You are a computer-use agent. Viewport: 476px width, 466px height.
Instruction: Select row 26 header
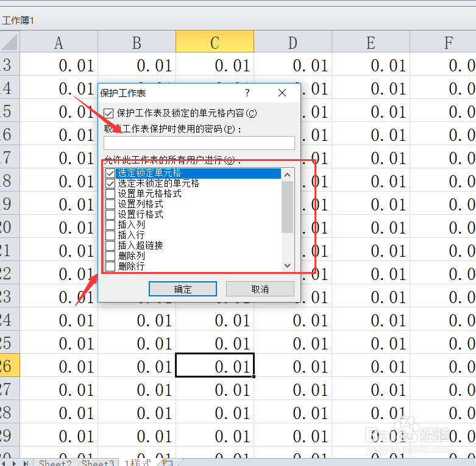10,365
